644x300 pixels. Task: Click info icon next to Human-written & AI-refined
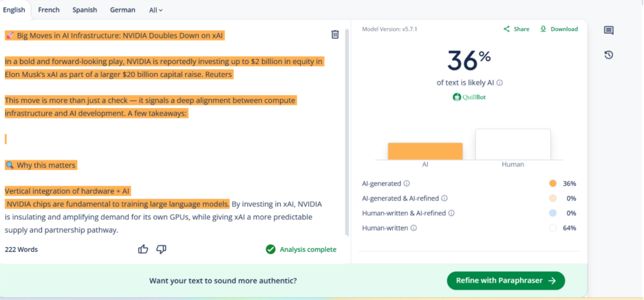(x=451, y=213)
